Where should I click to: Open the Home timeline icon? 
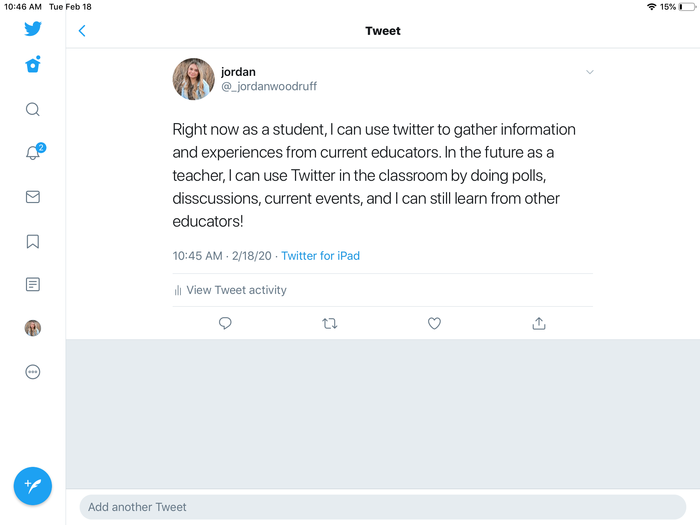coord(33,65)
